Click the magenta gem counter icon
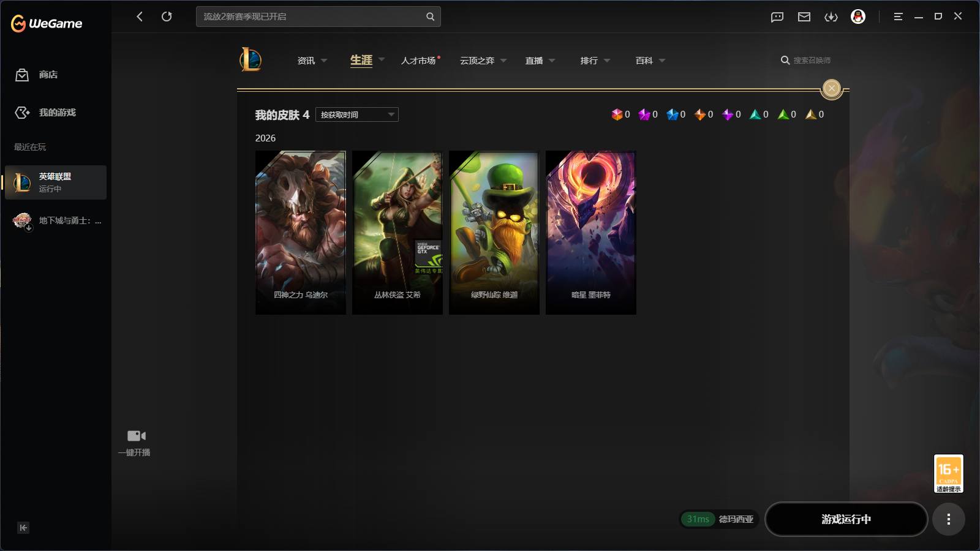This screenshot has width=980, height=551. 644,114
